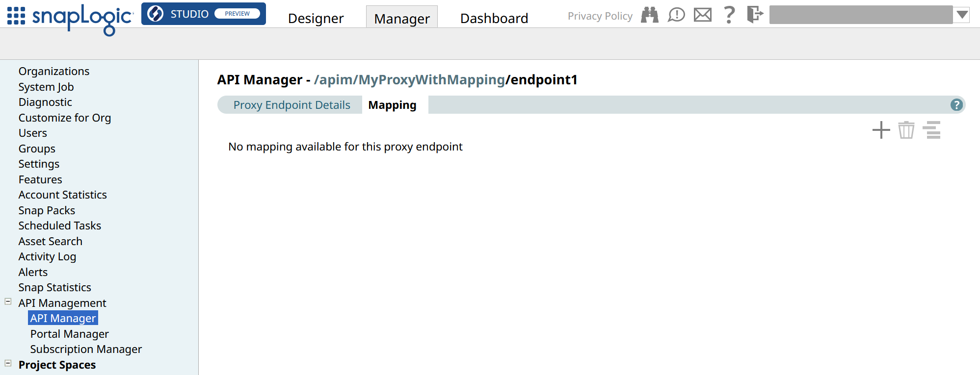This screenshot has width=980, height=375.
Task: Select Customize for Org
Action: coord(65,118)
